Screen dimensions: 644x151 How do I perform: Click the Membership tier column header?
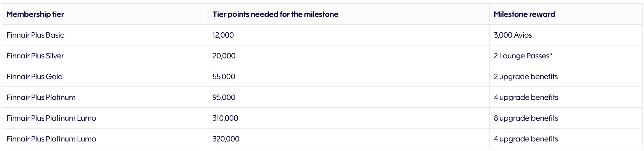click(35, 14)
